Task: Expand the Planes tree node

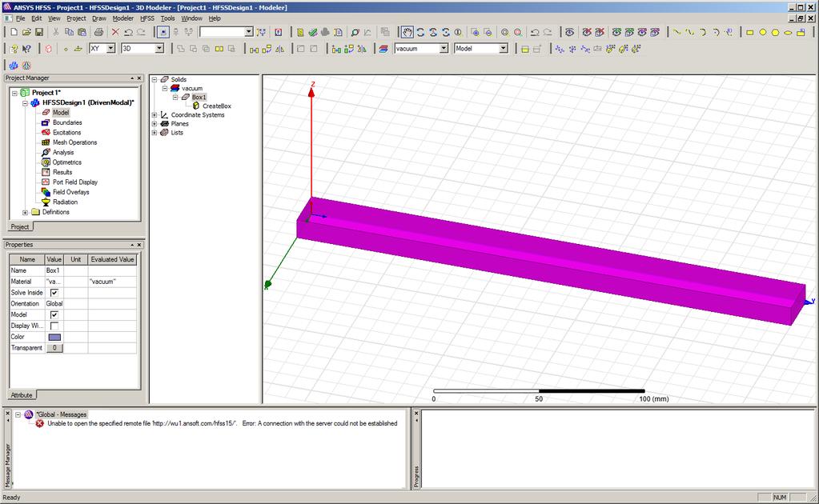Action: [154, 124]
